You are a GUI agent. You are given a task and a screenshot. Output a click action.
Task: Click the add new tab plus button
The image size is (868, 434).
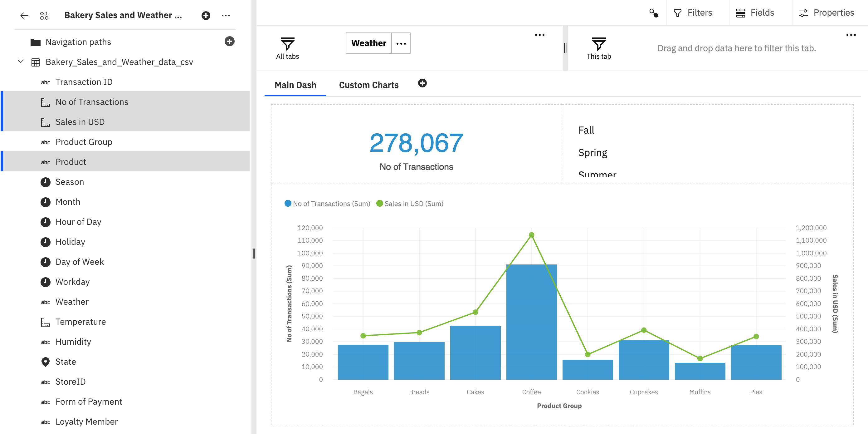click(422, 84)
